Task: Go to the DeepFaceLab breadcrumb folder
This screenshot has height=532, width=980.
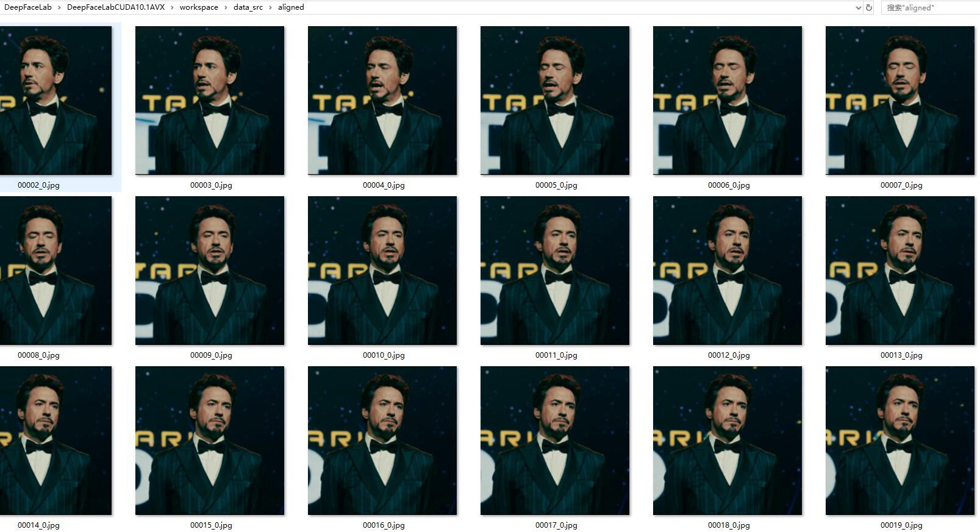Action: pos(28,7)
